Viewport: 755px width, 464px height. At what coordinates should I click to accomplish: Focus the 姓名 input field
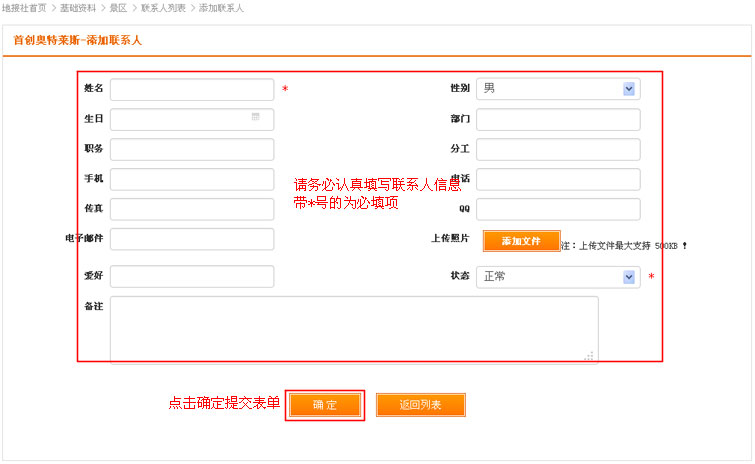191,90
